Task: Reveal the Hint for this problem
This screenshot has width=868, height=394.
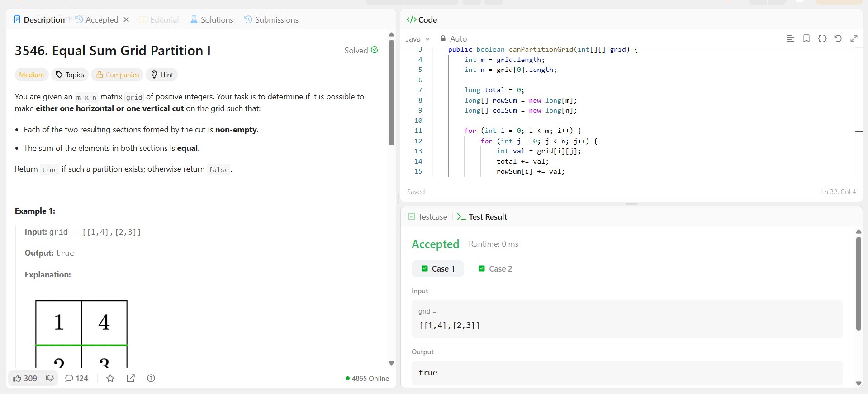Action: coord(162,75)
